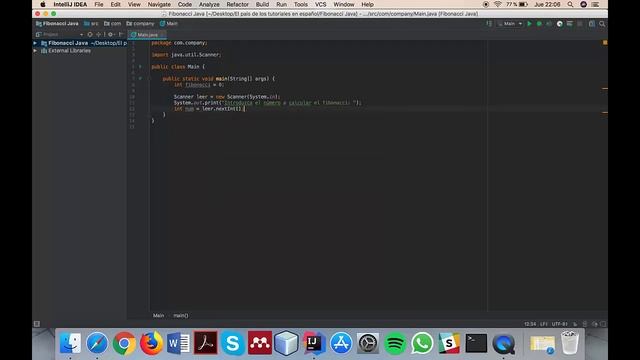
Task: Switch to the Main.java editor tab
Action: (147, 35)
